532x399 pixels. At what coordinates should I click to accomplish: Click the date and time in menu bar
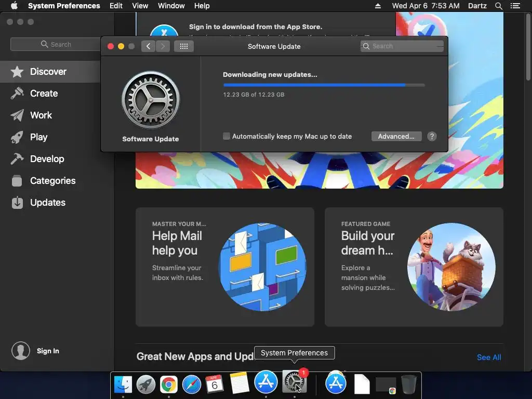tap(426, 6)
